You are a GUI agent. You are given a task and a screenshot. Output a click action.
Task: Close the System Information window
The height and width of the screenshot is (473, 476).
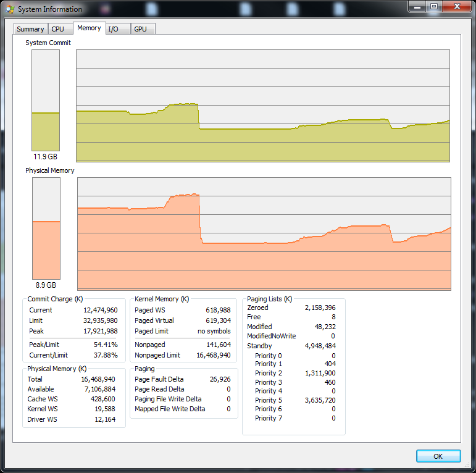point(457,7)
